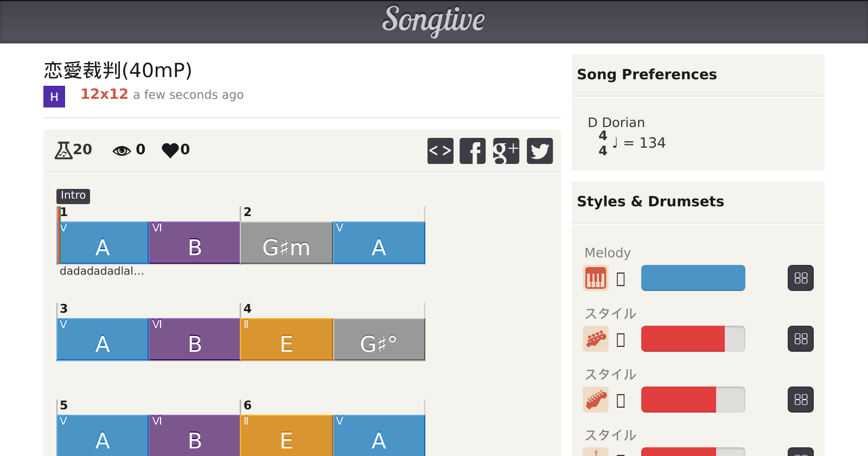Toggle the small box beside the electric guitar style
The image size is (868, 456).
pos(621,401)
